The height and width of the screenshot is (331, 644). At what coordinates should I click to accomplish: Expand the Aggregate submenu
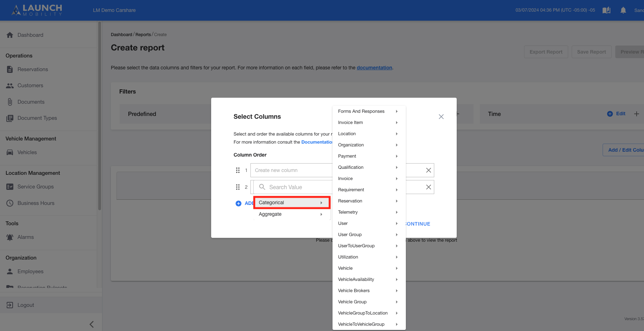tap(292, 214)
